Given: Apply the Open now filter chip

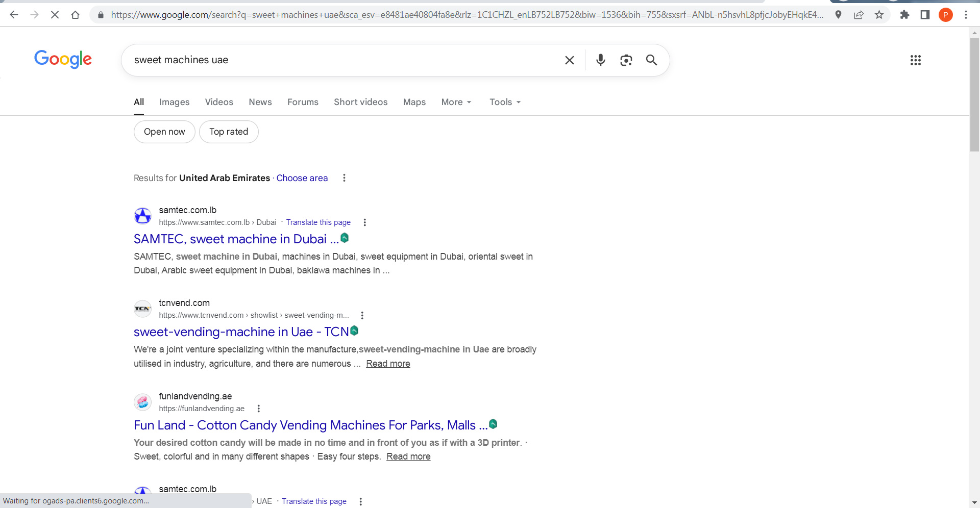Looking at the screenshot, I should click(x=164, y=132).
